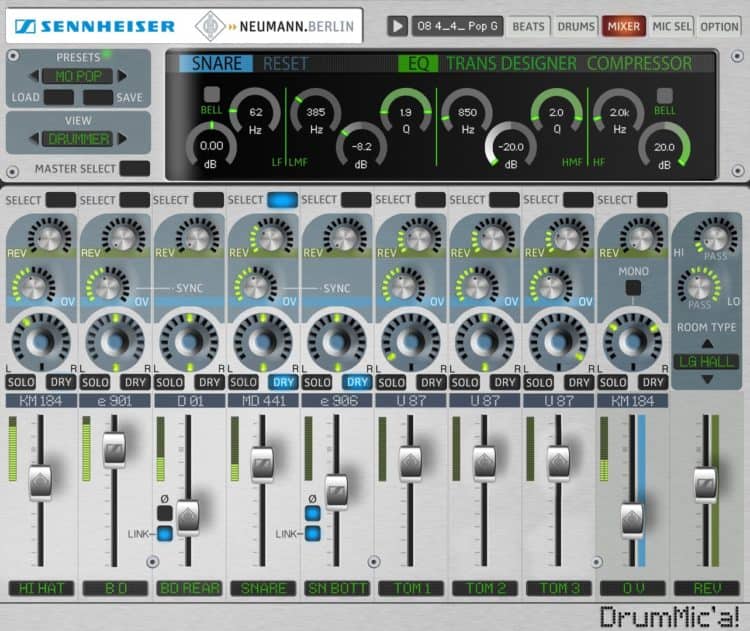The height and width of the screenshot is (631, 750).
Task: Disable DRY on the SN BOTT channel
Action: (357, 382)
